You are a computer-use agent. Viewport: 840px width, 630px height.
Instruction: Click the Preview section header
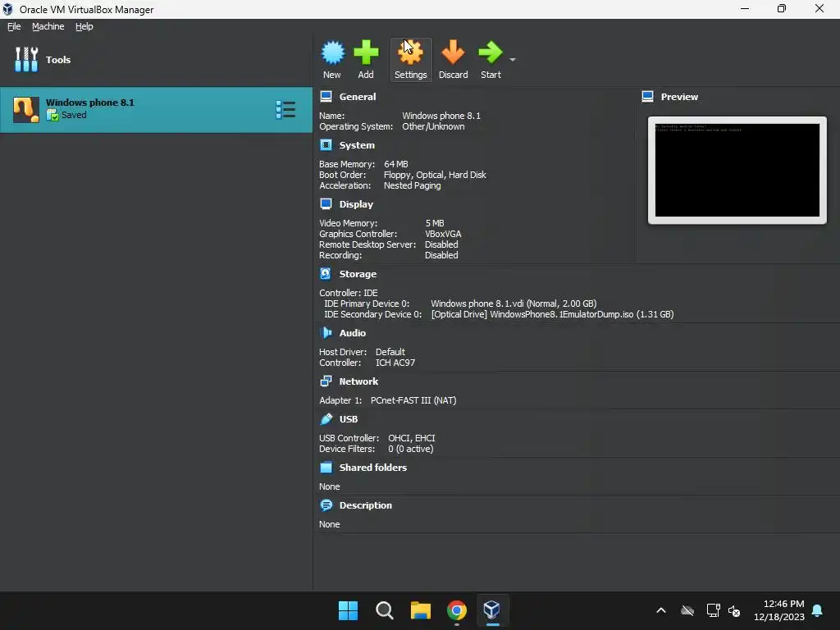pos(679,97)
